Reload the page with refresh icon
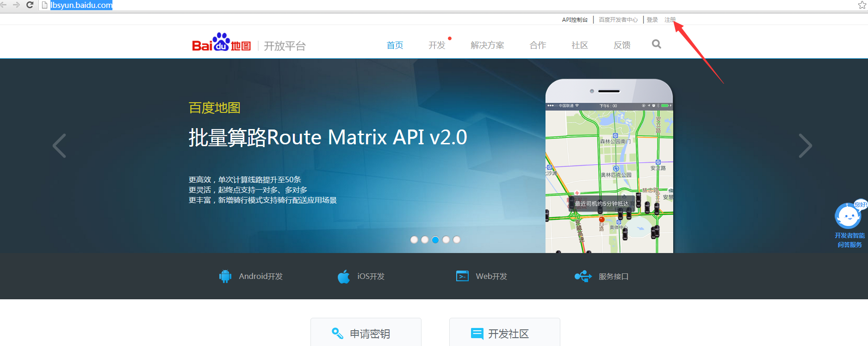The image size is (868, 346). (30, 5)
